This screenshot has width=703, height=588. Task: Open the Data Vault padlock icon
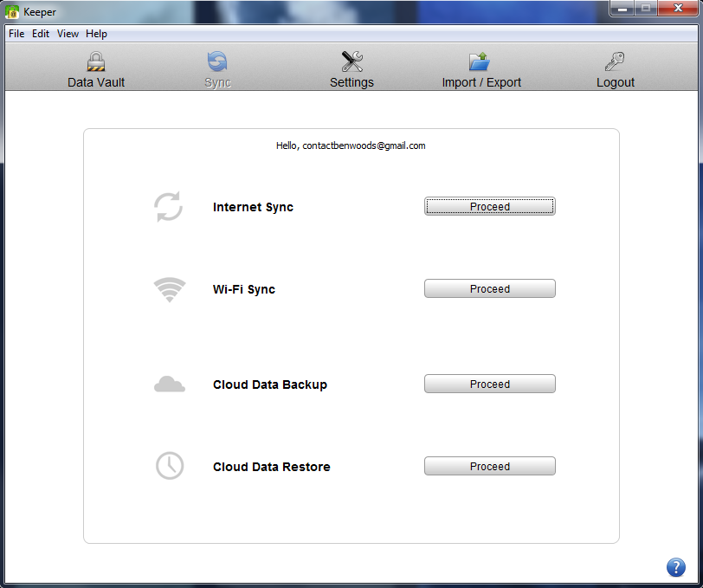coord(96,61)
